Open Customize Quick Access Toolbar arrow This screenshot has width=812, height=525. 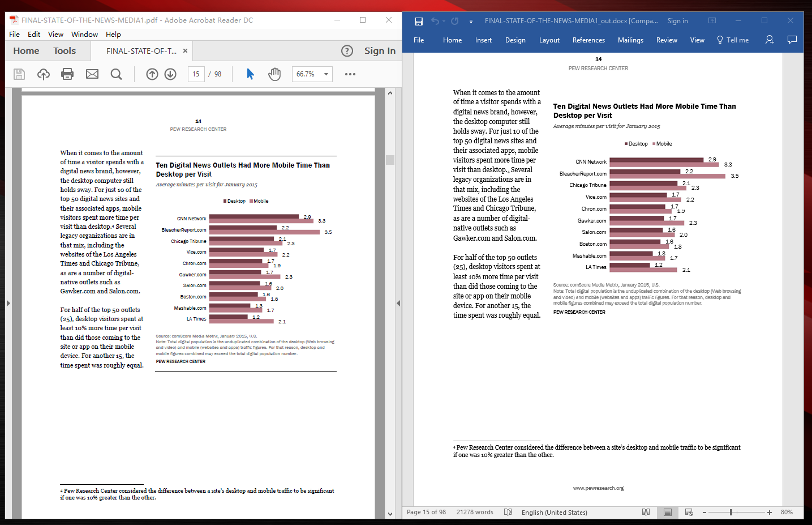point(471,22)
